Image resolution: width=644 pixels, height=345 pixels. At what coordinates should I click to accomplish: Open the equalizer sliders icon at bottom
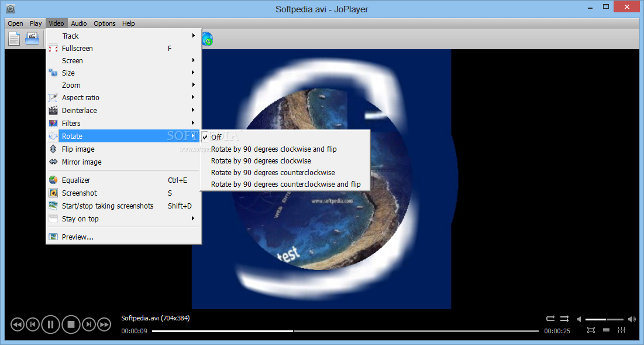(x=621, y=330)
